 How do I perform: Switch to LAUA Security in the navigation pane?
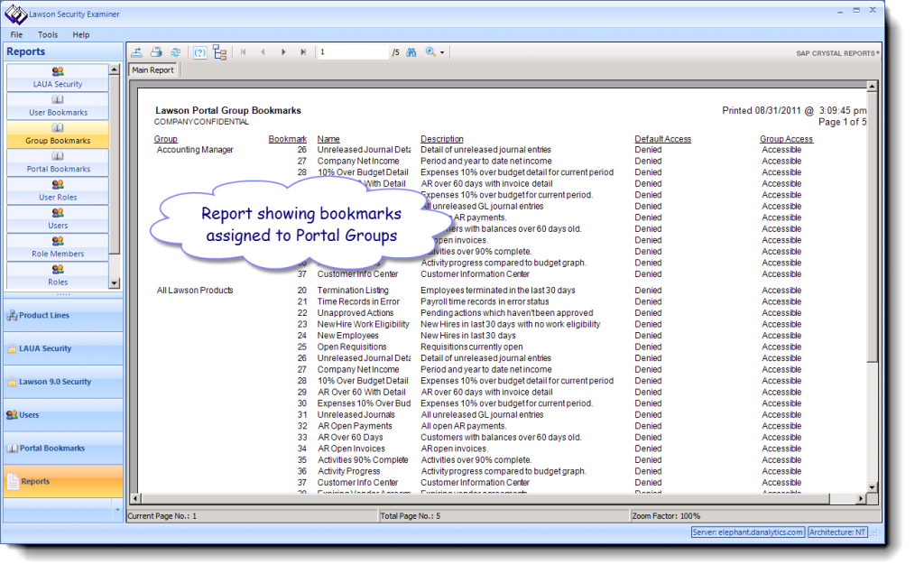coord(64,348)
